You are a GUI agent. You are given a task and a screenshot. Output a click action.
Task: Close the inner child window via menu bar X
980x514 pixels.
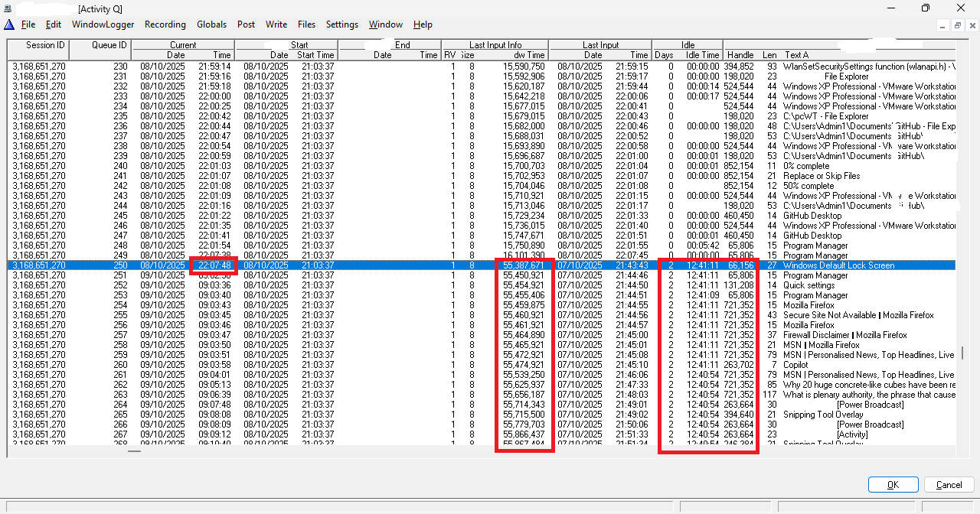(971, 25)
